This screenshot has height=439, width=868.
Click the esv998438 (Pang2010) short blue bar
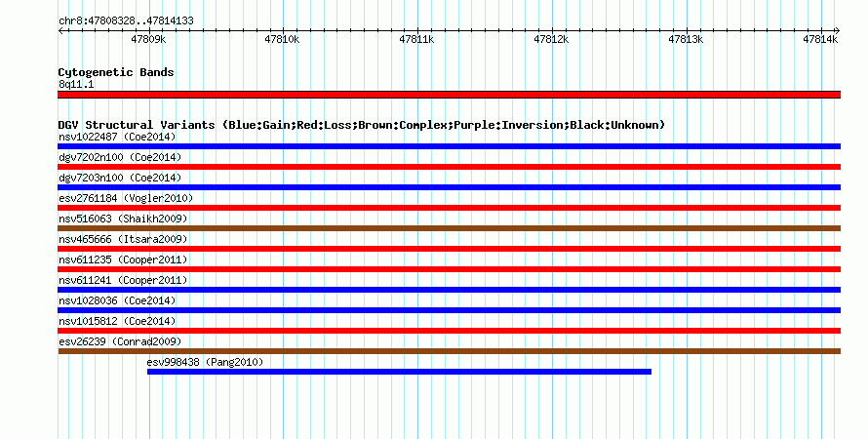[399, 372]
